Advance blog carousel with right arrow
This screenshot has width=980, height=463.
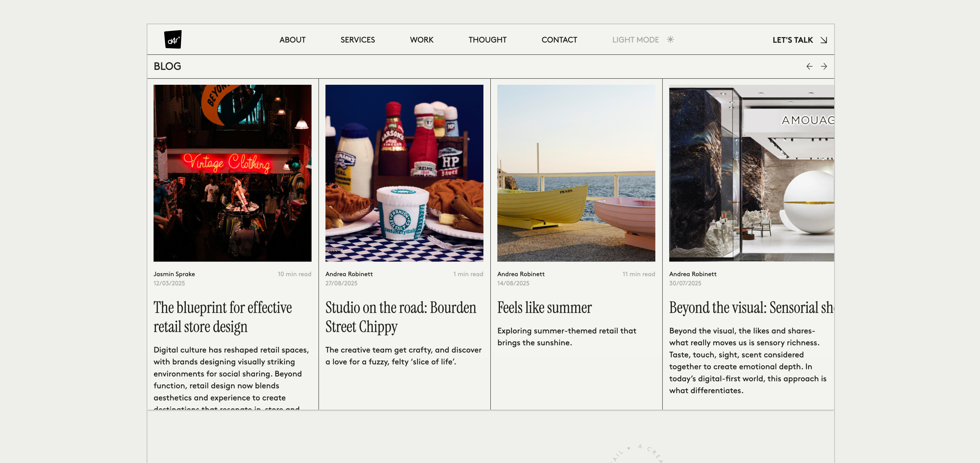click(824, 67)
